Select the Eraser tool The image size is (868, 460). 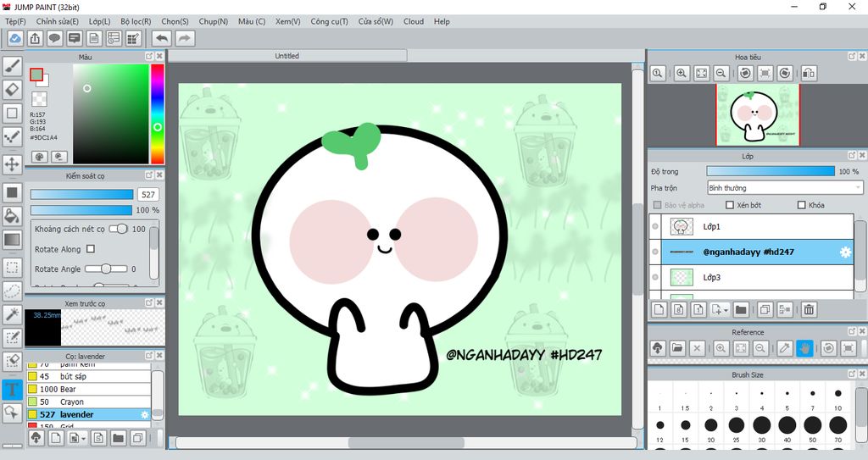point(12,89)
